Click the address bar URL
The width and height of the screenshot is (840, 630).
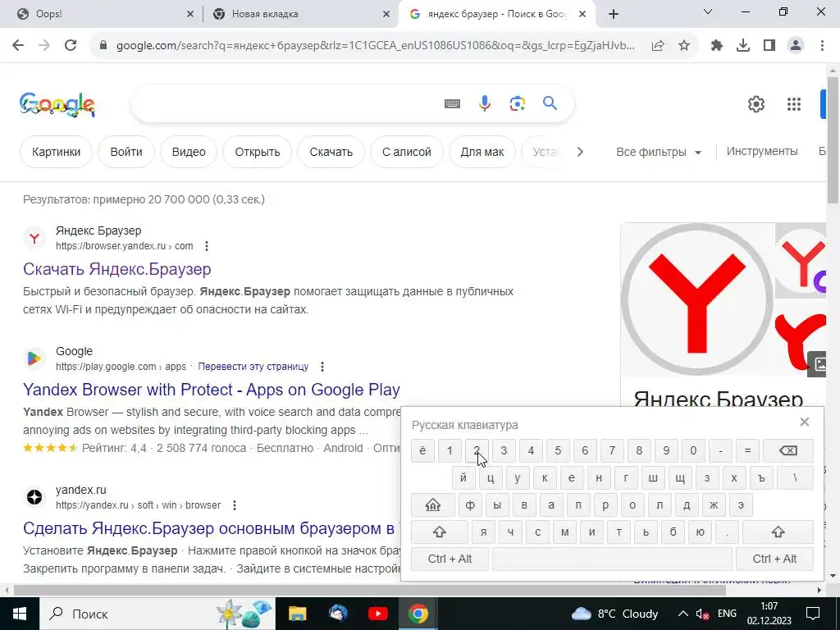[375, 46]
